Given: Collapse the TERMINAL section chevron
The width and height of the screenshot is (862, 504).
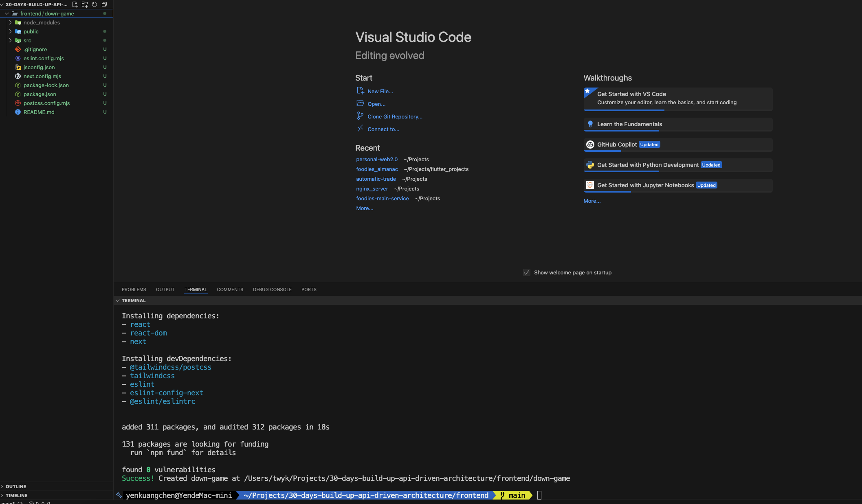Looking at the screenshot, I should 118,300.
